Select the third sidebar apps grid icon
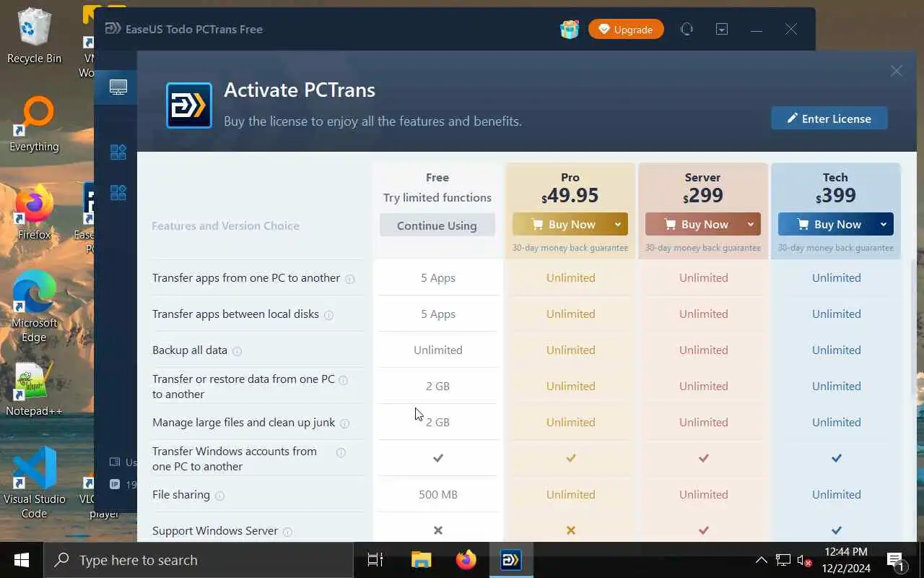Viewport: 924px width, 578px height. [118, 192]
